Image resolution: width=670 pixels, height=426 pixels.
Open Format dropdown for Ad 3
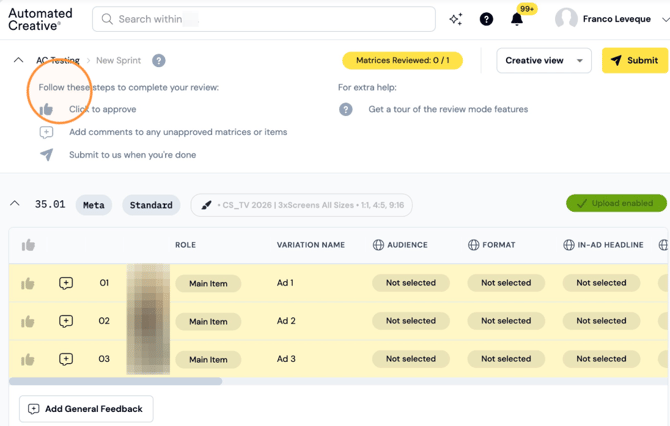[x=506, y=359]
